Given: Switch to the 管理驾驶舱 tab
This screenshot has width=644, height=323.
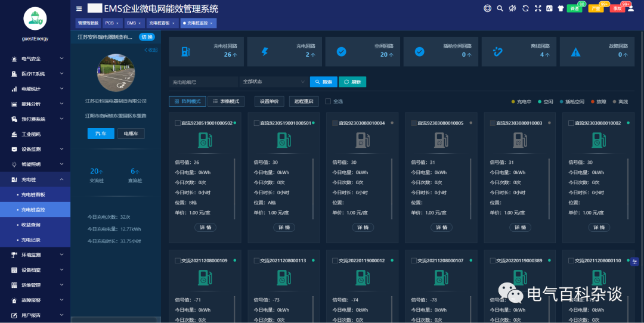Looking at the screenshot, I should click(x=88, y=23).
